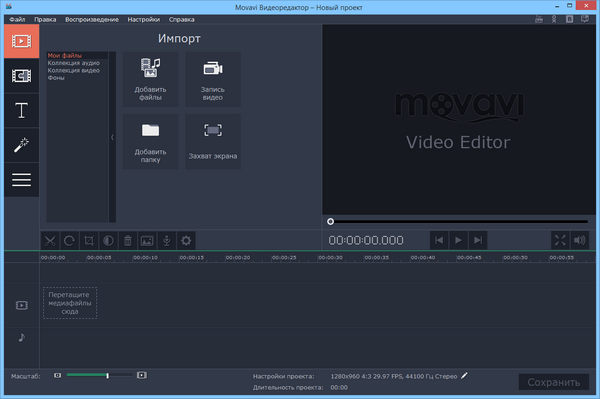The width and height of the screenshot is (600, 399).
Task: Click the 00:00:00.000 timecode display
Action: tap(366, 240)
